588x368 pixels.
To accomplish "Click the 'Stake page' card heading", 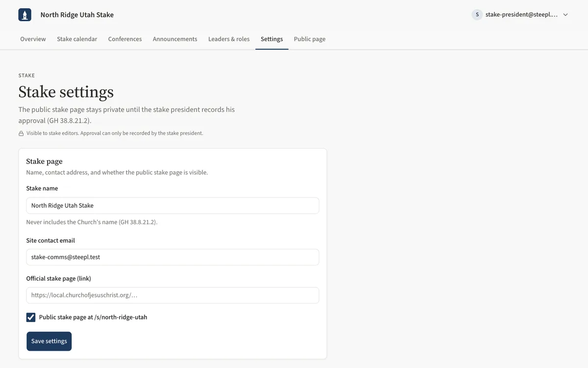I will point(44,161).
